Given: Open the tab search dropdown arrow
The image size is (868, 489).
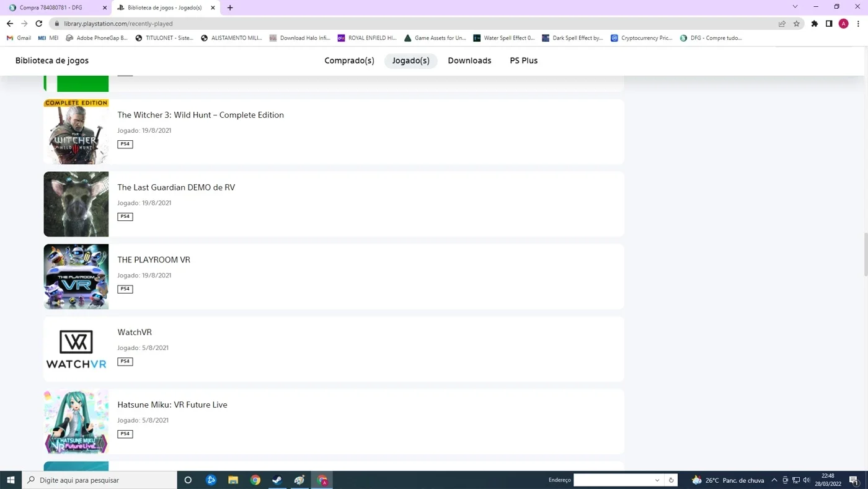Looking at the screenshot, I should [795, 7].
